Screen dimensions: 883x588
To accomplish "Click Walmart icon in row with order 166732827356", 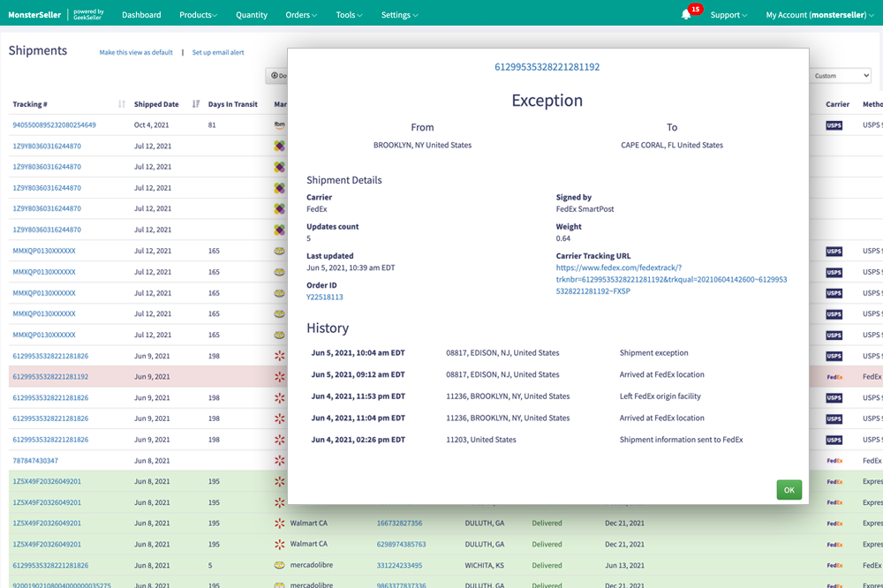I will [279, 524].
